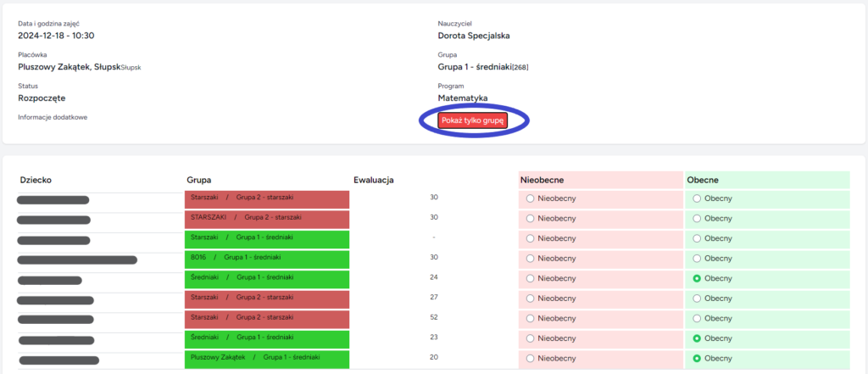Mark 'Nieobecny' in the row with evaluation 23
Viewport: 868px width, 374px height.
[531, 338]
